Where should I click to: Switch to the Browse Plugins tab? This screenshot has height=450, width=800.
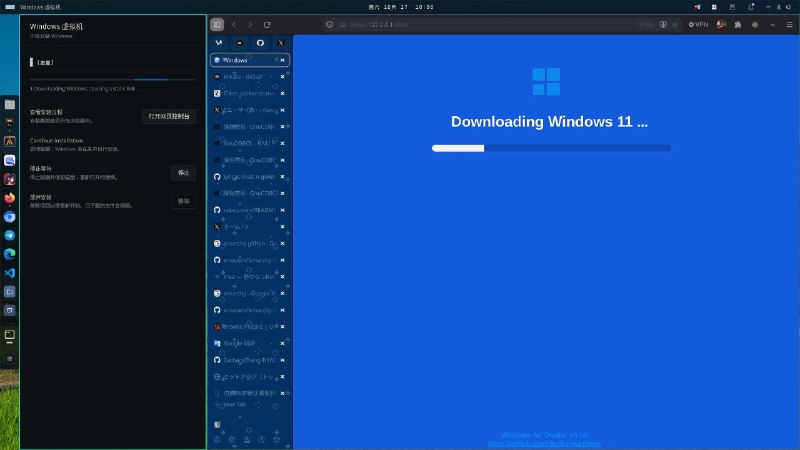[249, 327]
